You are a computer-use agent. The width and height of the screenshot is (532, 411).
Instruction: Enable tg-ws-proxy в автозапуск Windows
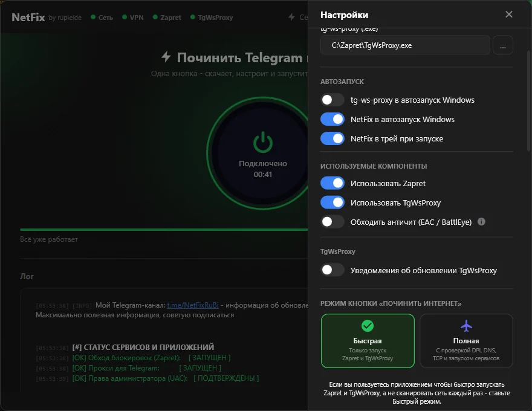[x=332, y=100]
